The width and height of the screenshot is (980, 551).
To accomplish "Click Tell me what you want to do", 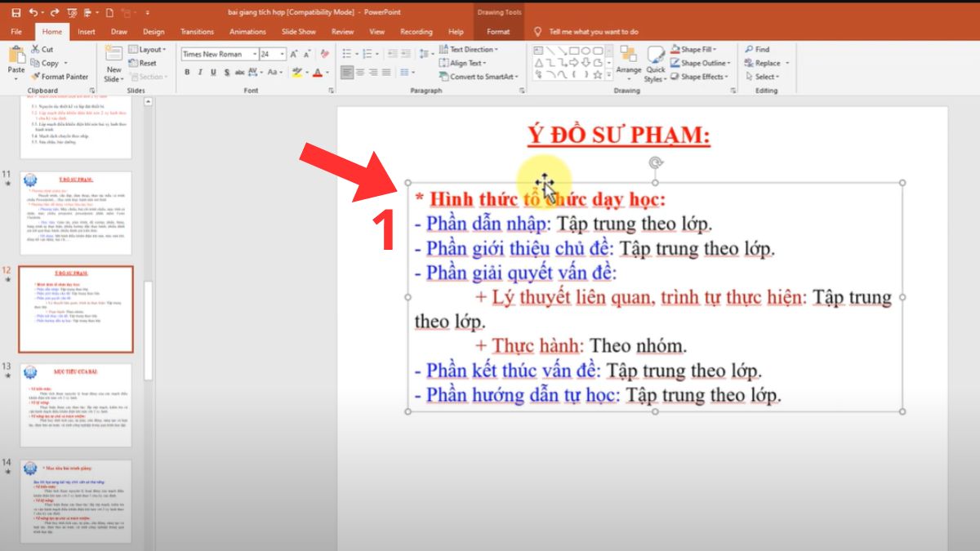I will (594, 32).
